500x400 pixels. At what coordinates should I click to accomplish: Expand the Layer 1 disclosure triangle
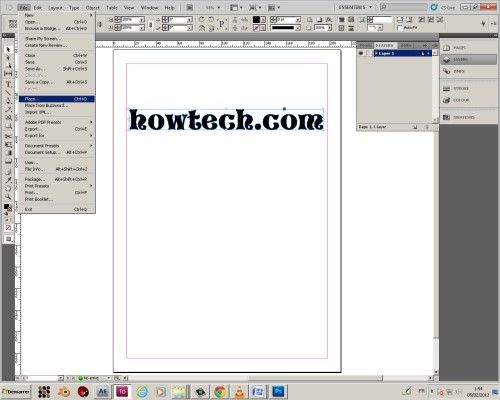376,53
